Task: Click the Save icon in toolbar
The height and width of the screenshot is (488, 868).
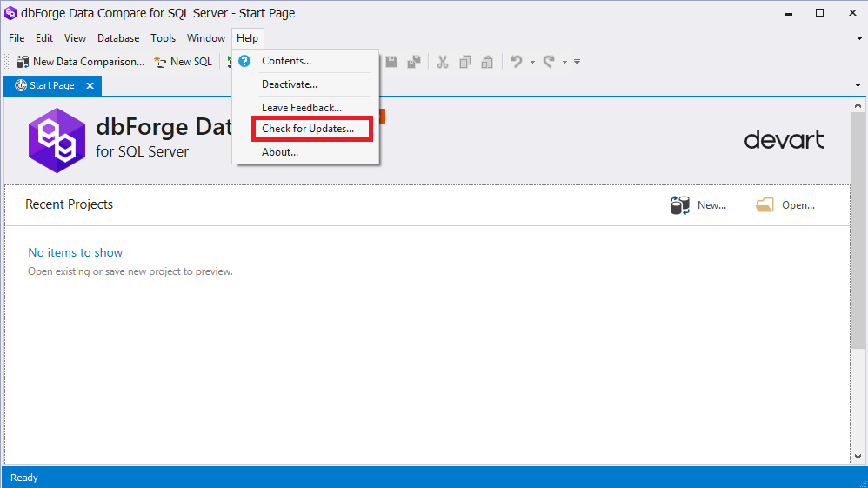Action: [x=391, y=62]
